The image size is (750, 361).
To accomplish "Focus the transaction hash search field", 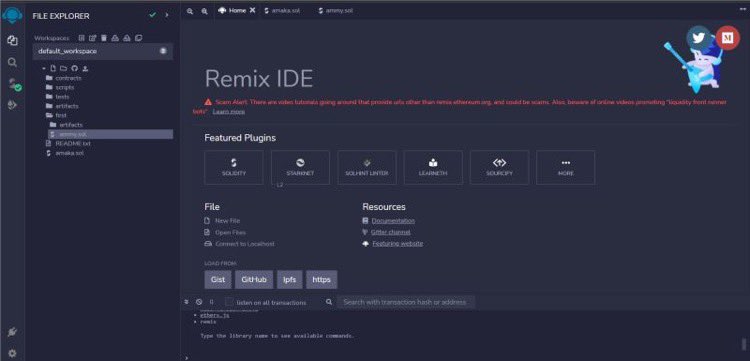I will coord(407,302).
